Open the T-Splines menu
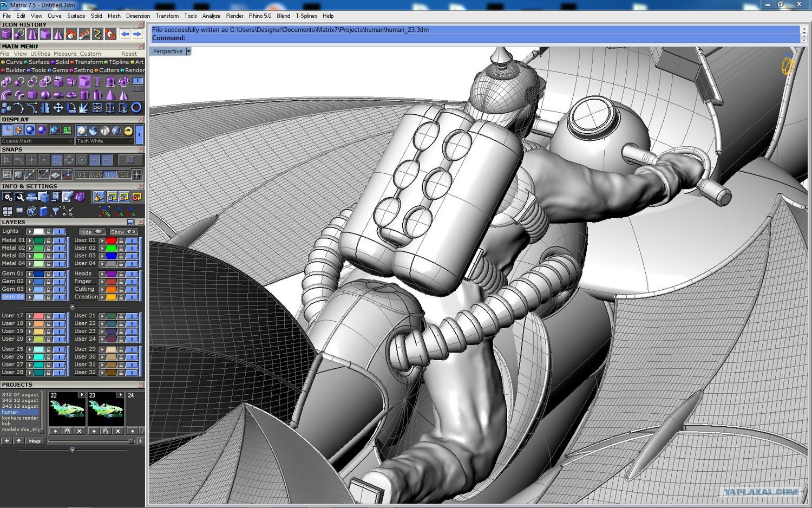 click(306, 16)
